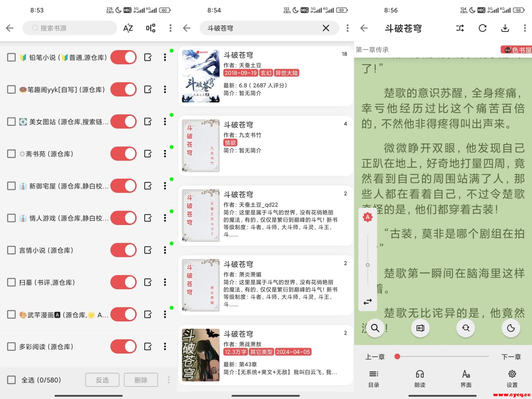Disable the 笔趣阁yyk source switch
532x399 pixels.
[124, 89]
